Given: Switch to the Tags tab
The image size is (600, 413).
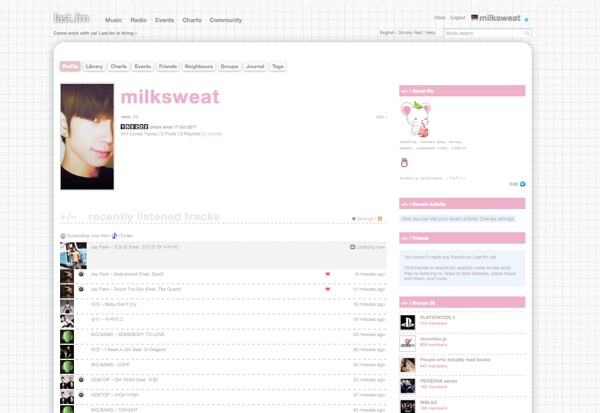Looking at the screenshot, I should click(x=278, y=66).
